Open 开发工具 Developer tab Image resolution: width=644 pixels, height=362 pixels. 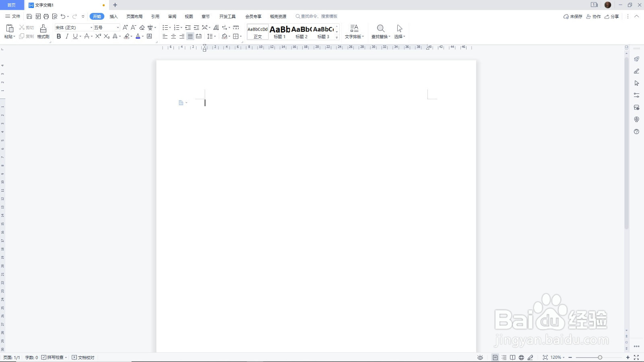click(x=227, y=16)
